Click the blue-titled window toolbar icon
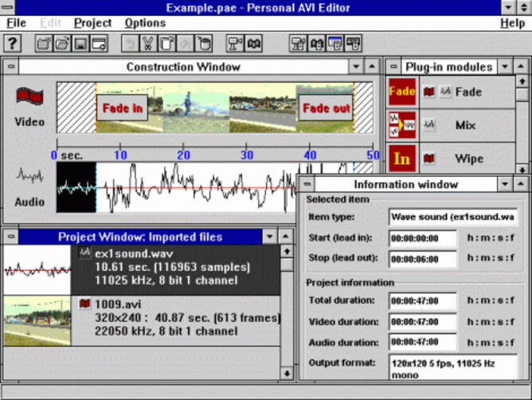532x400 pixels. point(334,44)
